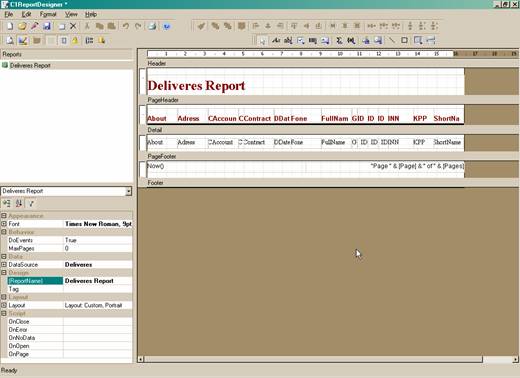The width and height of the screenshot is (520, 378).
Task: Expand the Font property
Action: click(x=4, y=224)
